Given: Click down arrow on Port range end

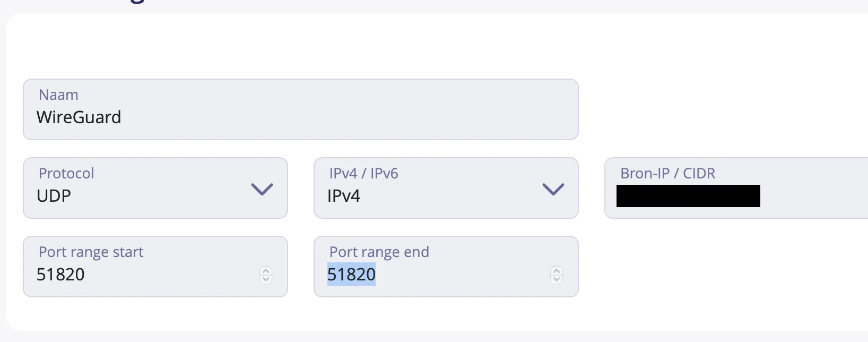Looking at the screenshot, I should [557, 279].
